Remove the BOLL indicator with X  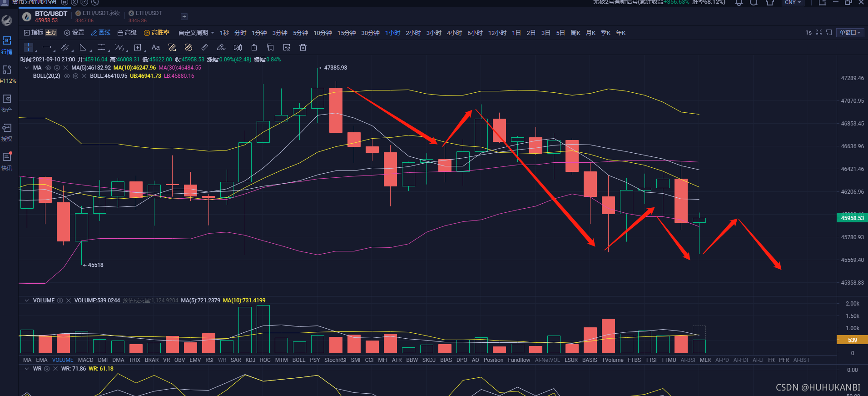click(84, 76)
